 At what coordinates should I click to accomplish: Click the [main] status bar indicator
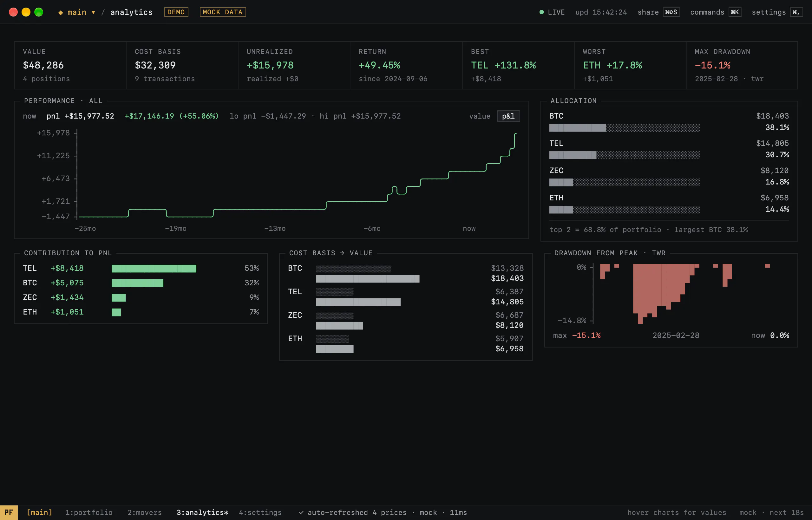point(40,513)
